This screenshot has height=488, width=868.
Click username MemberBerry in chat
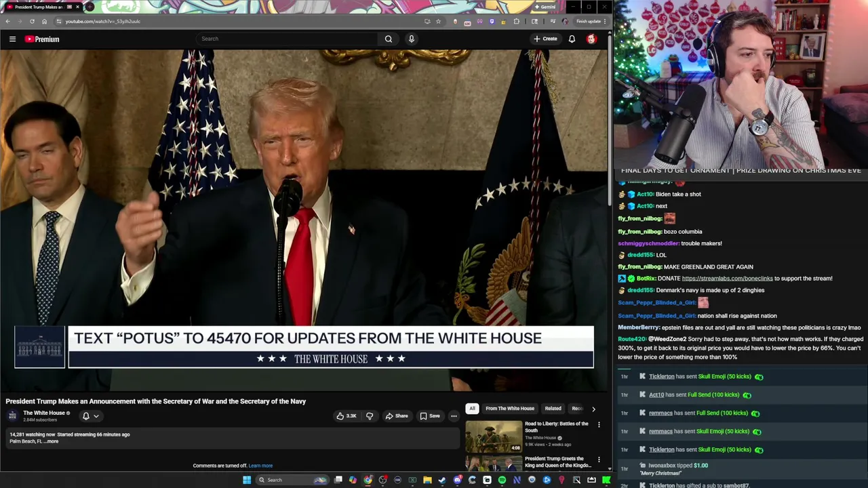click(639, 327)
